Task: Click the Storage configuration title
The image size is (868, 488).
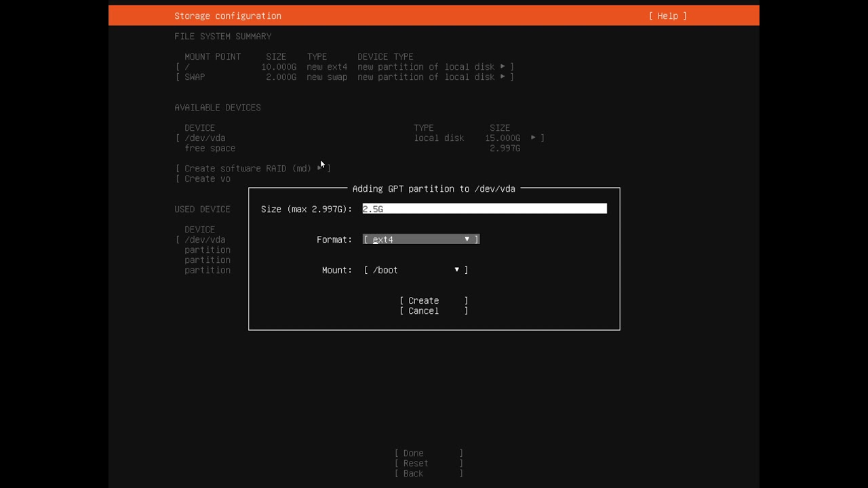Action: click(x=228, y=16)
